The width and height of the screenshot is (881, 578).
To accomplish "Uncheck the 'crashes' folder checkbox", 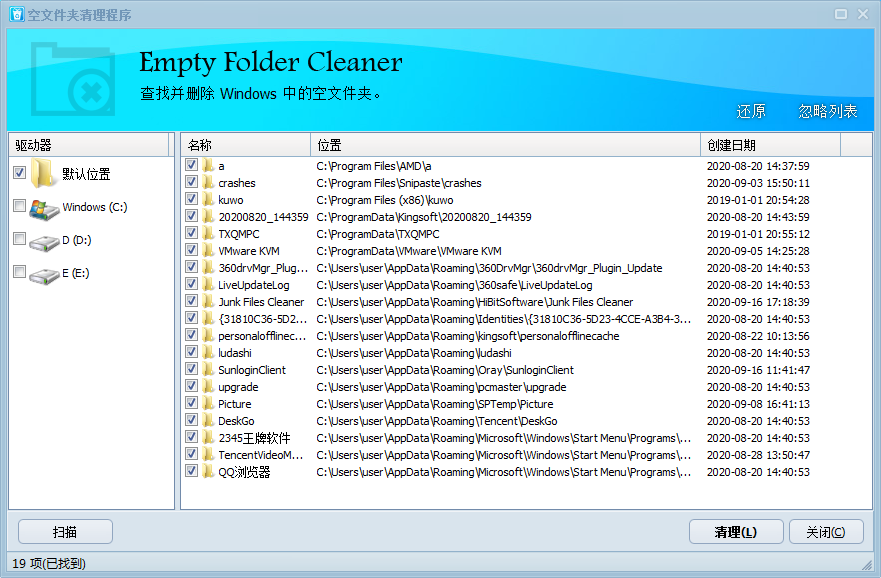I will 191,181.
